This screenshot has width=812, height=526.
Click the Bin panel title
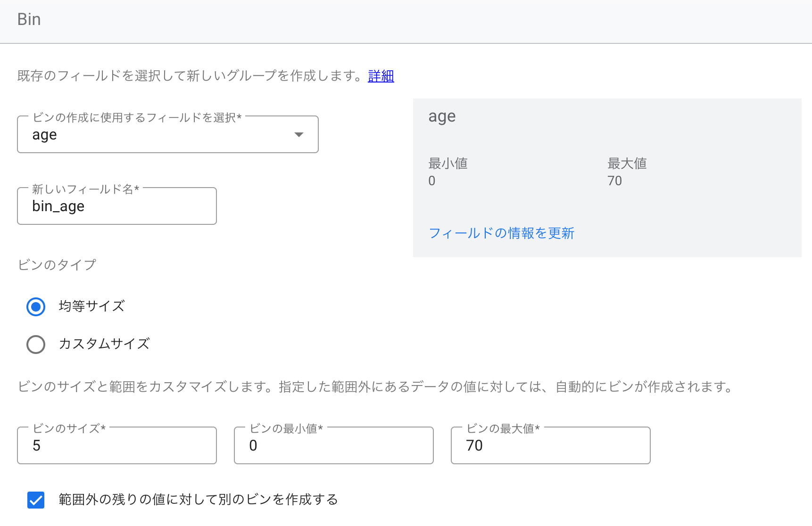pyautogui.click(x=29, y=20)
